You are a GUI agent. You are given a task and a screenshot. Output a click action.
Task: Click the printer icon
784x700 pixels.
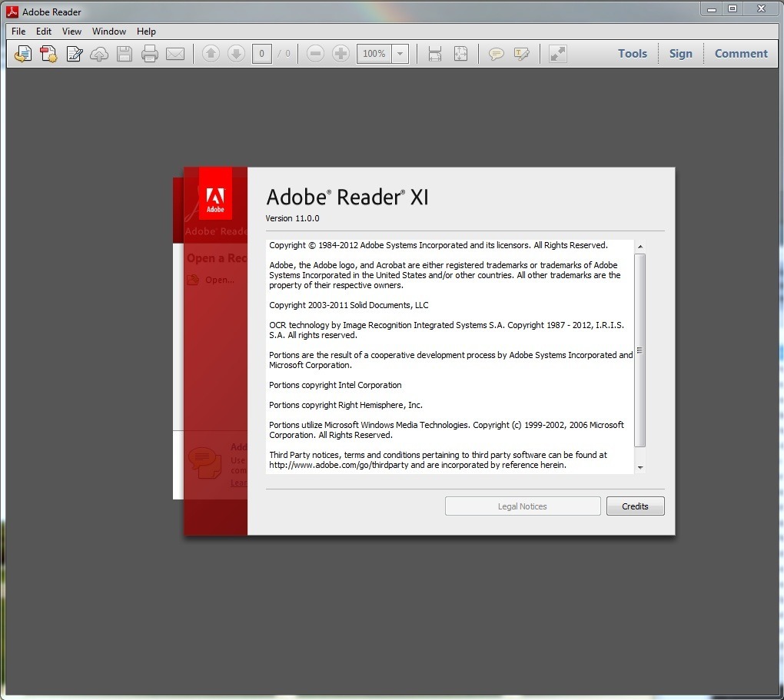[x=150, y=54]
